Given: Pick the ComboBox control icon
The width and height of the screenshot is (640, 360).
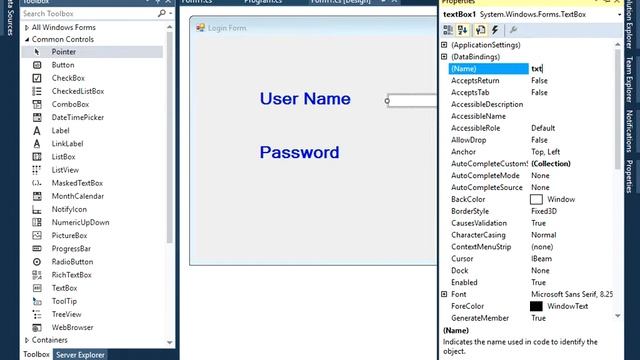Looking at the screenshot, I should (37, 104).
